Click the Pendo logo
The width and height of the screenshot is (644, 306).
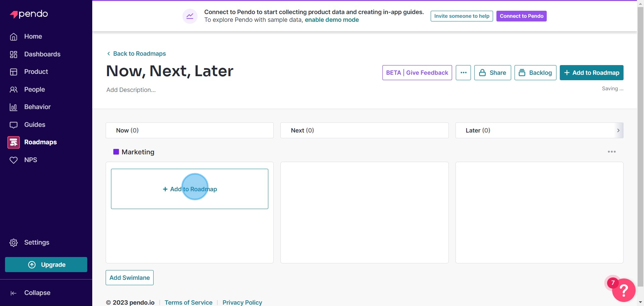29,14
